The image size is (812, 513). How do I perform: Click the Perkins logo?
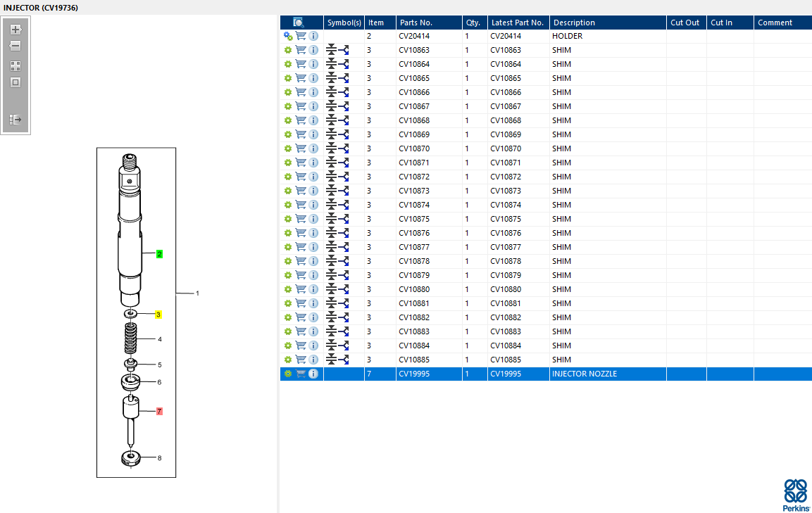(x=796, y=495)
